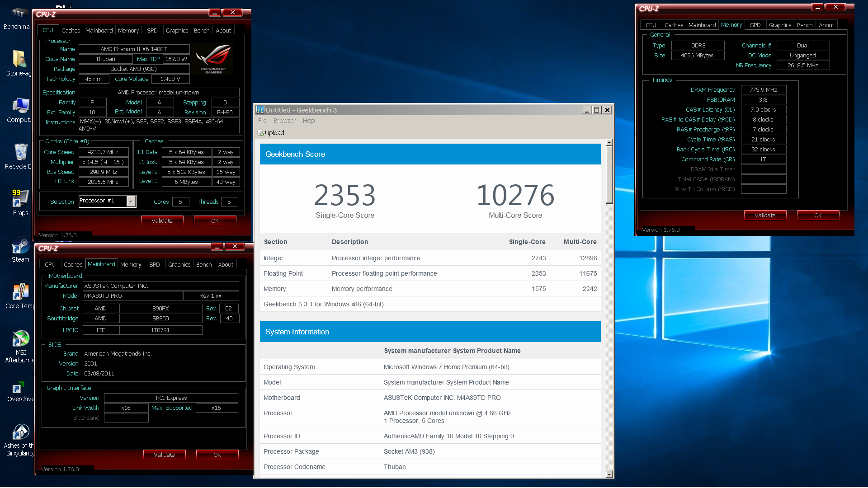The image size is (868, 488).
Task: Open SPD tab in bottom-left CPU-Z
Action: 155,264
